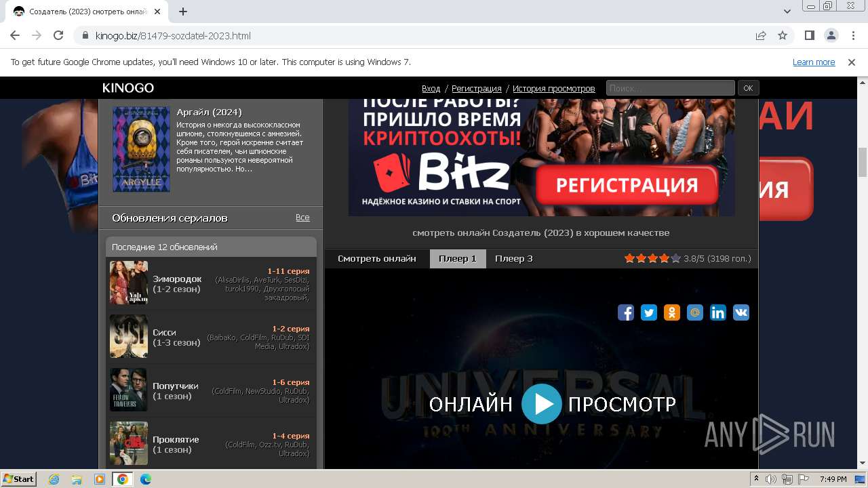View site information lock icon
The width and height of the screenshot is (868, 488).
85,35
